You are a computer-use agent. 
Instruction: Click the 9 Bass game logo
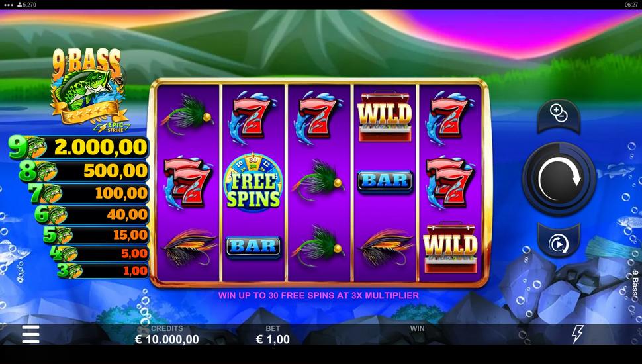coord(89,89)
